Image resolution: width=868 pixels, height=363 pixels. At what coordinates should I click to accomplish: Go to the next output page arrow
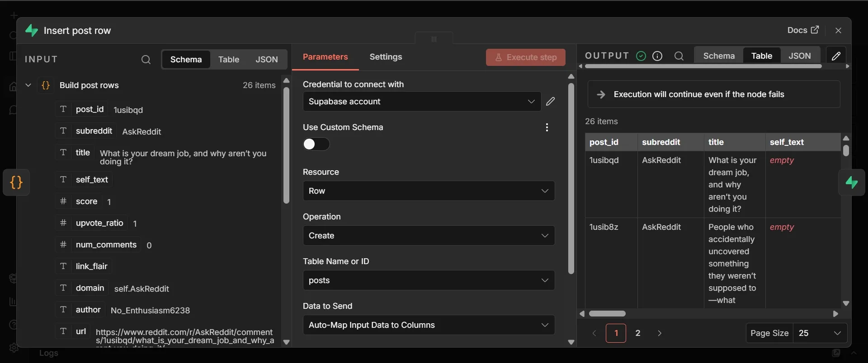coord(660,333)
